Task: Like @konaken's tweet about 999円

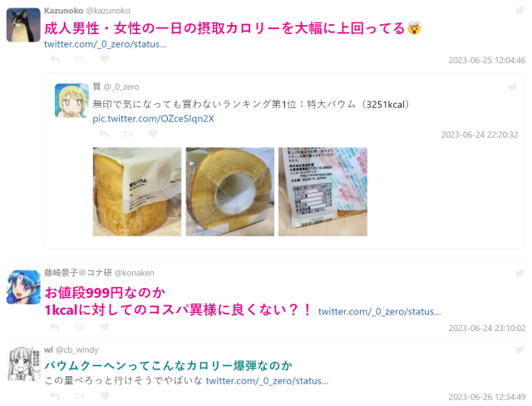Action: click(105, 327)
